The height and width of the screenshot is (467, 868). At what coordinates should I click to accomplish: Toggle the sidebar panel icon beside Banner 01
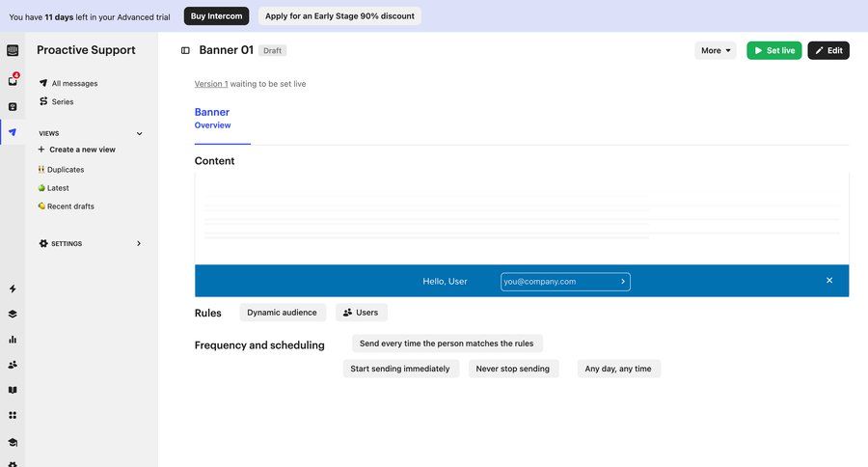point(185,50)
